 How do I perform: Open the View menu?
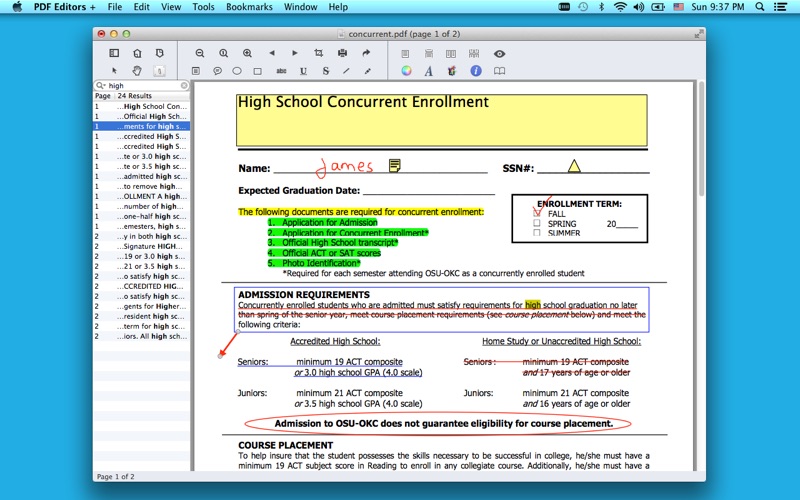coord(171,7)
